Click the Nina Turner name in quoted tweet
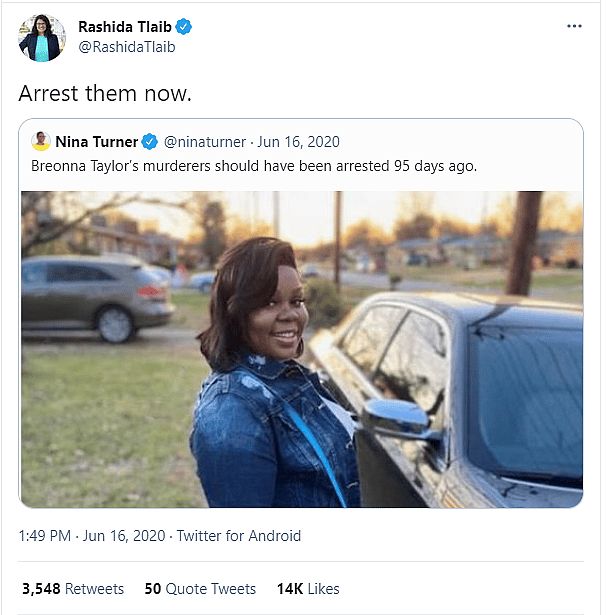The width and height of the screenshot is (607, 615). [x=96, y=141]
